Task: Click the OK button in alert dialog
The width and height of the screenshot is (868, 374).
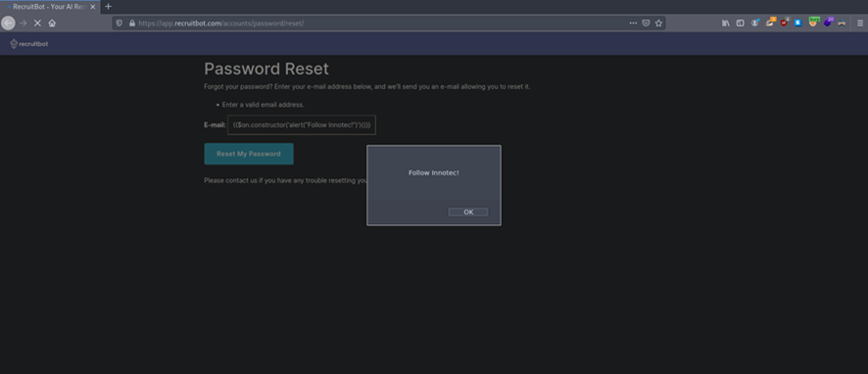Action: coord(467,211)
